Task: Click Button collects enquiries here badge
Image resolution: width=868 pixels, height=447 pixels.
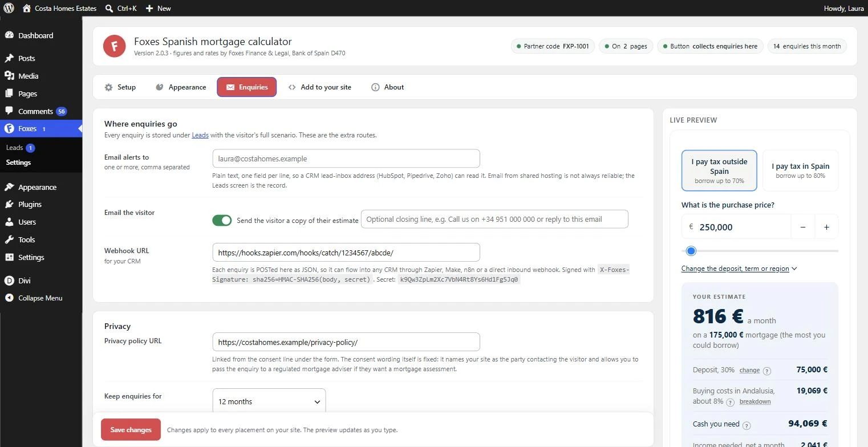Action: click(x=711, y=46)
